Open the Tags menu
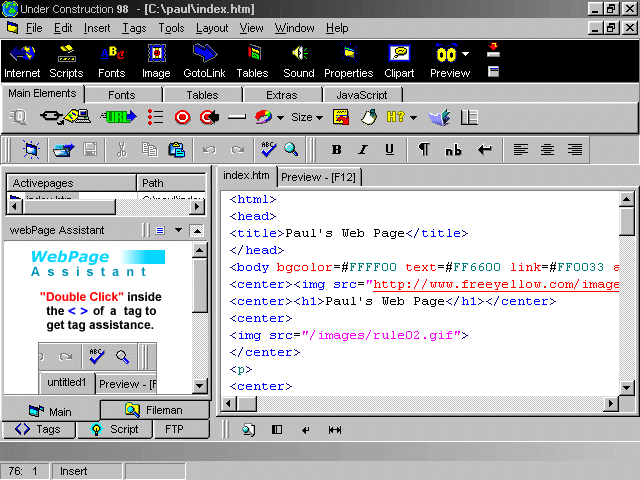Viewport: 640px width, 480px height. (134, 28)
